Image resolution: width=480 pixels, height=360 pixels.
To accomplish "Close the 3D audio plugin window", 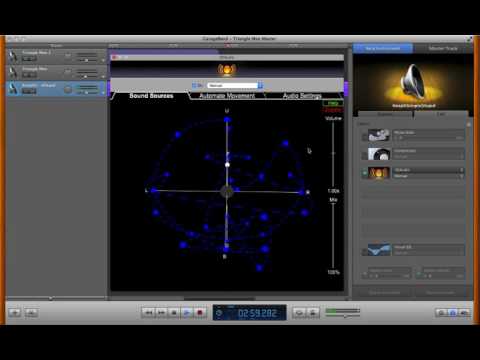I will pos(114,57).
